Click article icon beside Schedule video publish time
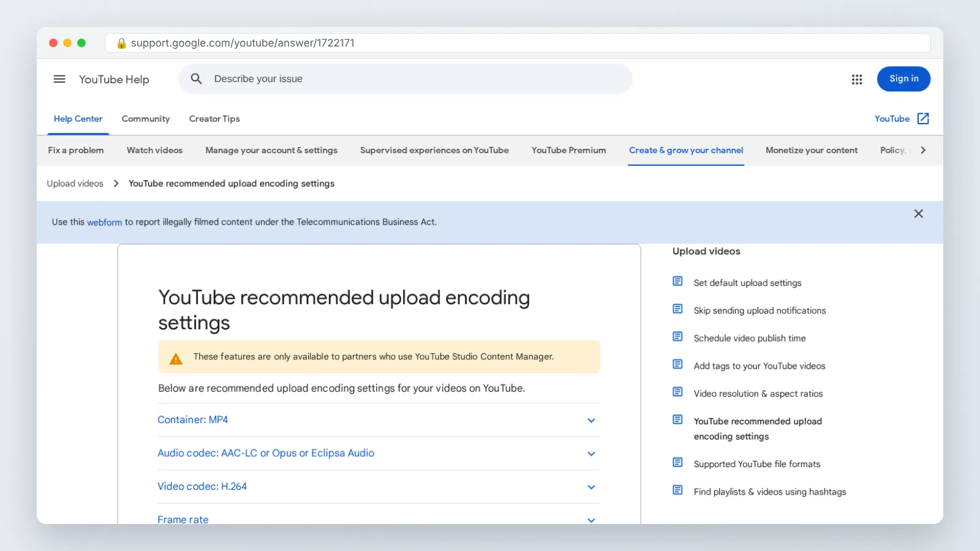Screen dimensions: 980x551 [677, 336]
